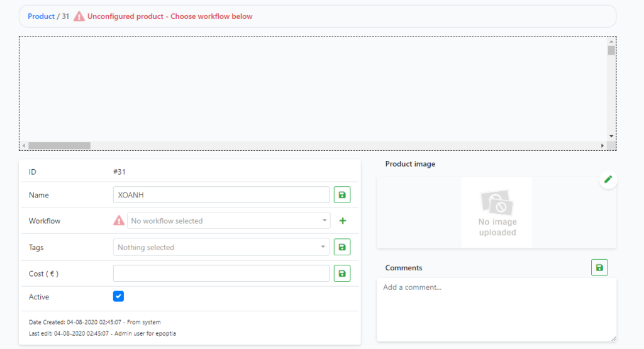Click the Name input field containing XOANH
The width and height of the screenshot is (644, 349).
click(221, 195)
